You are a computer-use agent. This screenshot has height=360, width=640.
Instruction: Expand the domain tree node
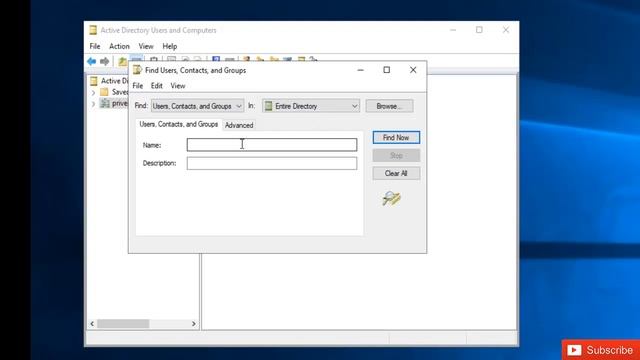pos(93,104)
